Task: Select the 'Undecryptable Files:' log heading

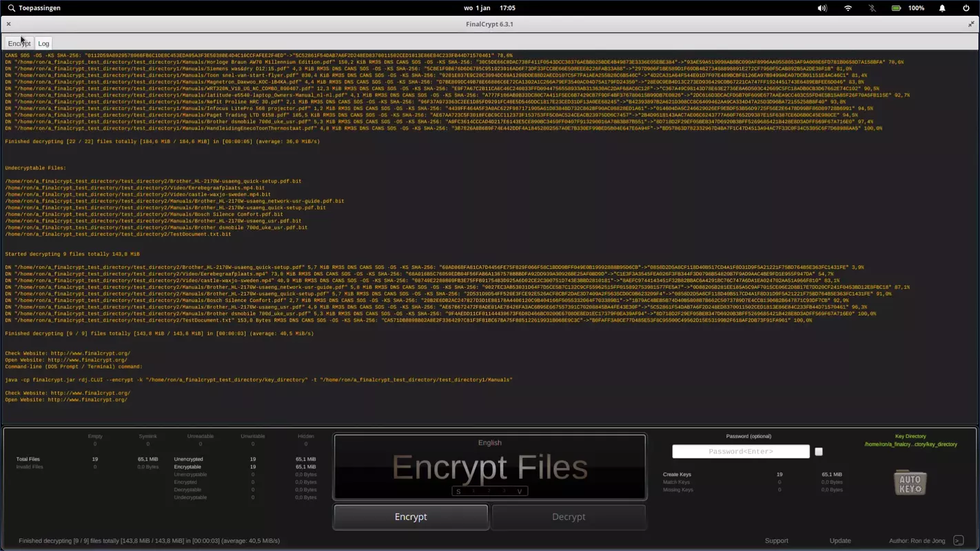Action: click(x=36, y=168)
